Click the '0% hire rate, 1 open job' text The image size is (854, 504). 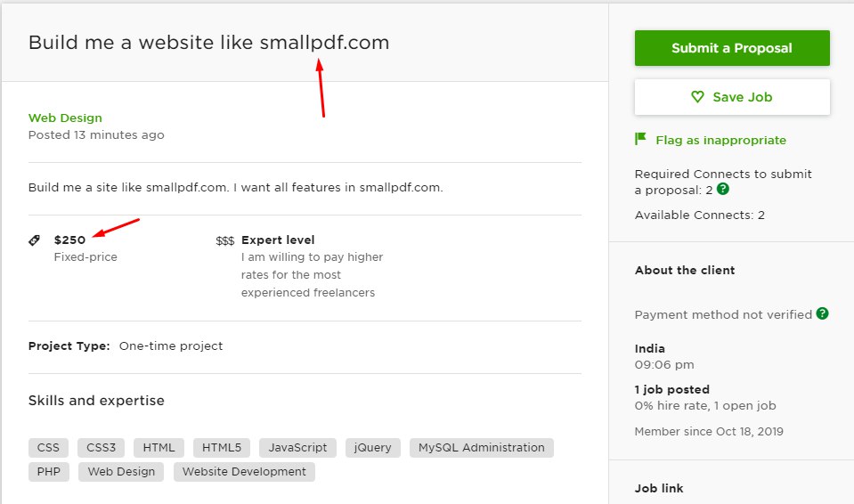point(705,405)
